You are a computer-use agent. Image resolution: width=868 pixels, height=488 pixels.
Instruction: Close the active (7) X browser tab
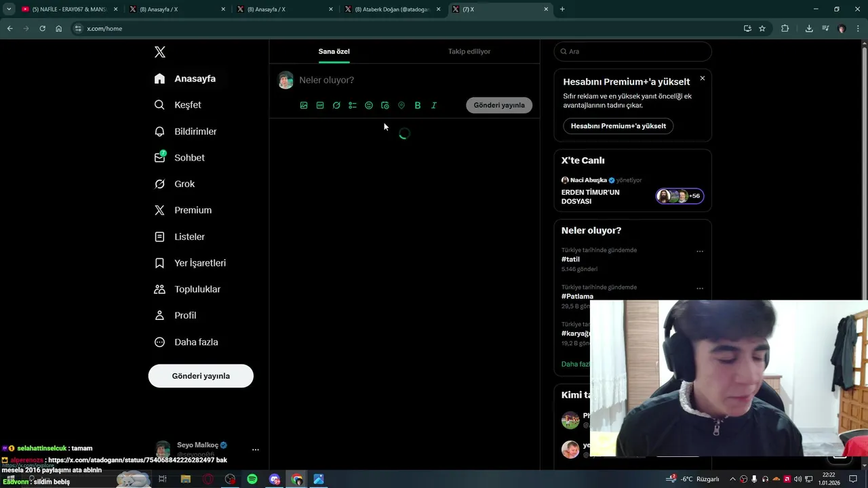pyautogui.click(x=546, y=9)
